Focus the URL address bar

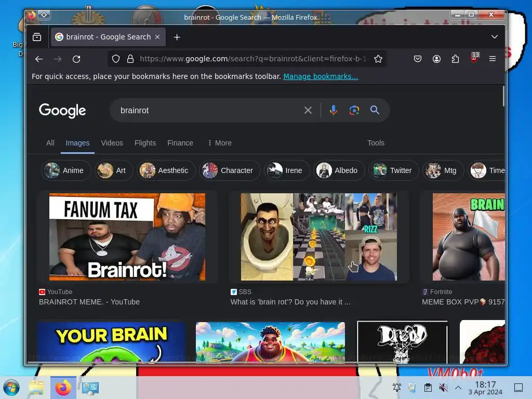pyautogui.click(x=253, y=59)
